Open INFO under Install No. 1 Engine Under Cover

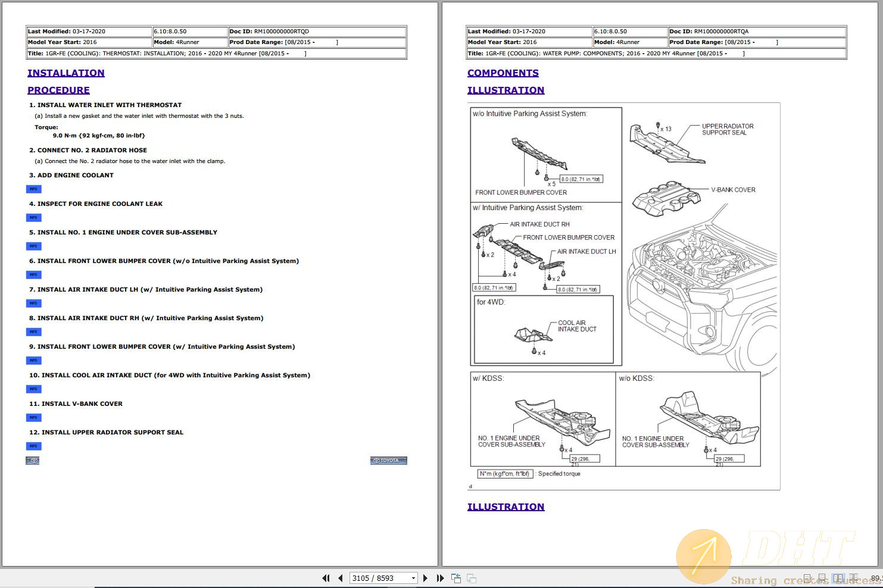[33, 246]
